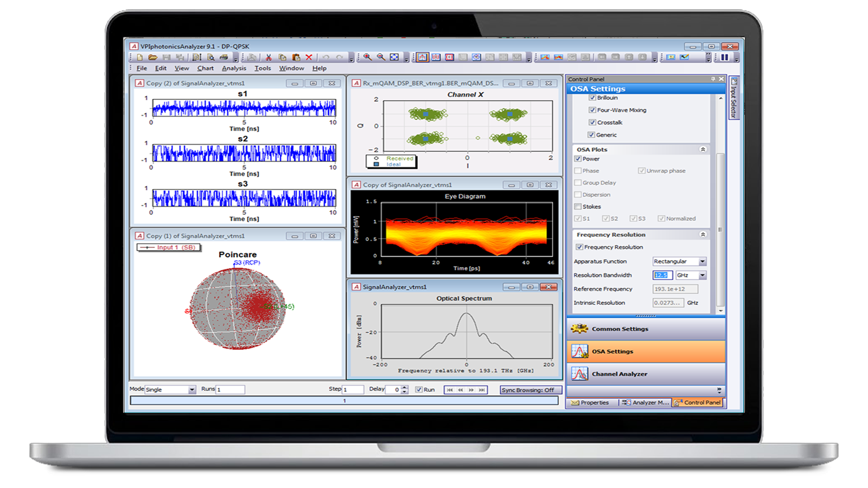
Task: Toggle the Run checkbox in bottom bar
Action: (x=419, y=390)
